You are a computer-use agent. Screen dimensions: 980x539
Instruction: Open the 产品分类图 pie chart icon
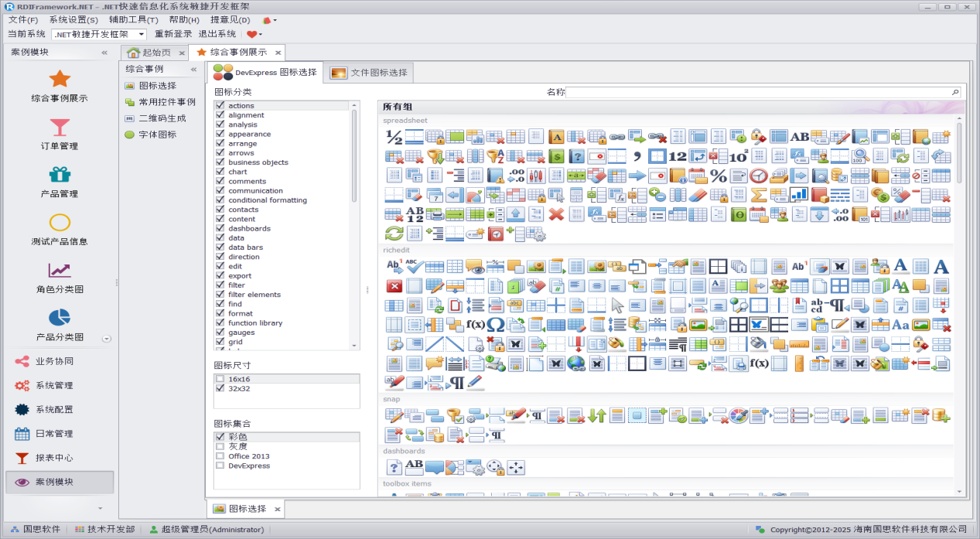tap(60, 317)
